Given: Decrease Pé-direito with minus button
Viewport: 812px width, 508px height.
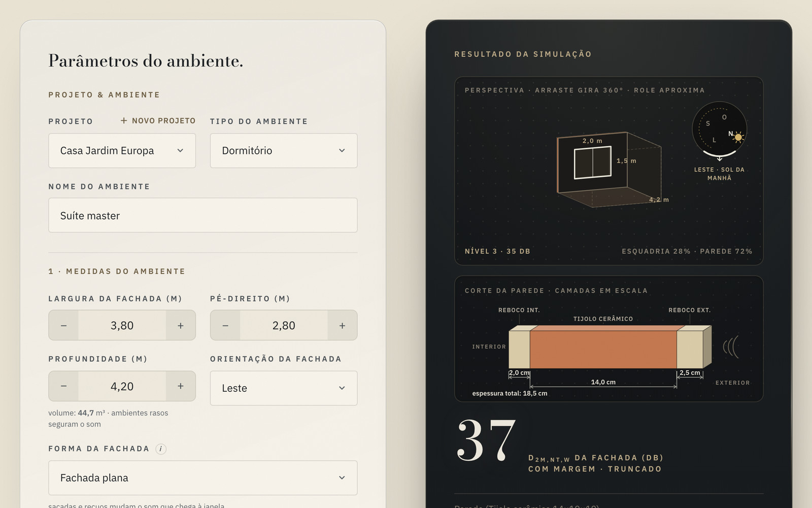Looking at the screenshot, I should (x=225, y=326).
